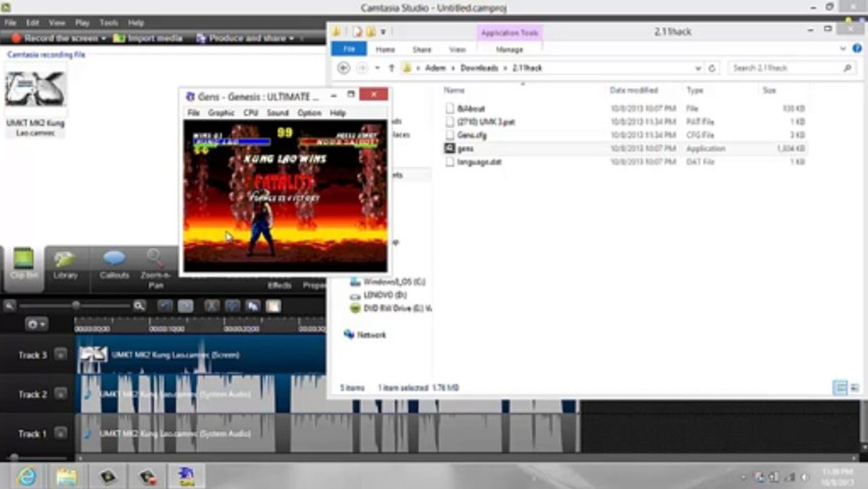868x489 pixels.
Task: Open the Produce and share dropdown arrow
Action: click(x=291, y=39)
